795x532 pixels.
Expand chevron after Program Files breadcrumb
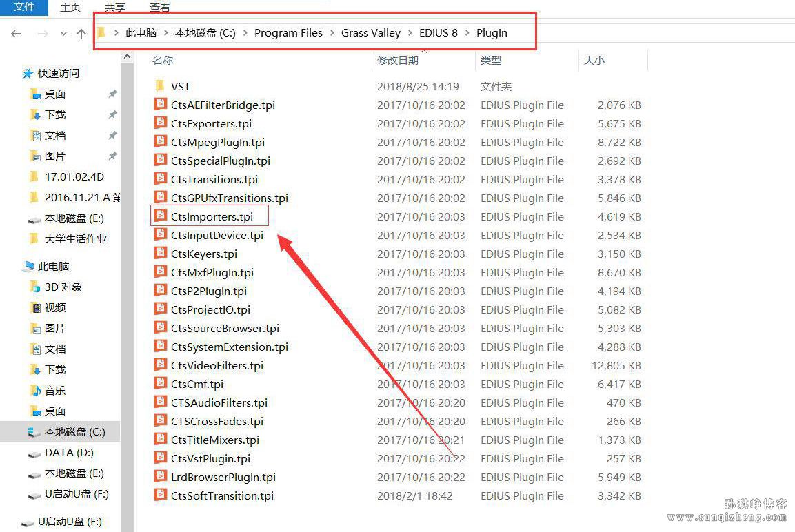332,33
